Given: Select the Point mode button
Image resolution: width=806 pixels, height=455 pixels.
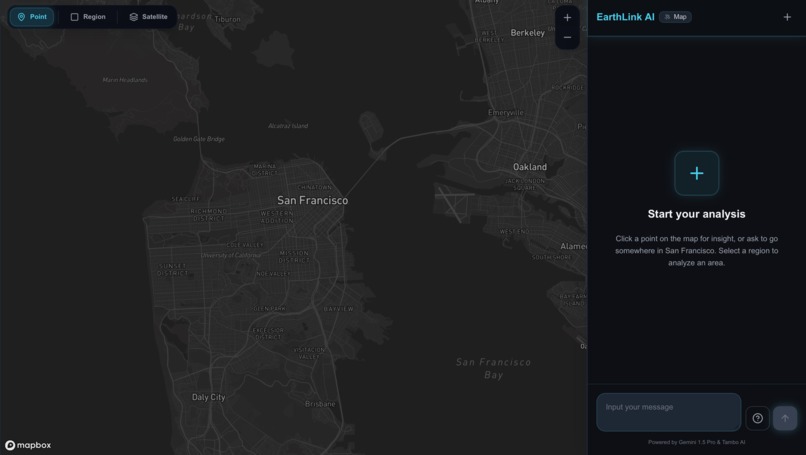Looking at the screenshot, I should tap(32, 17).
